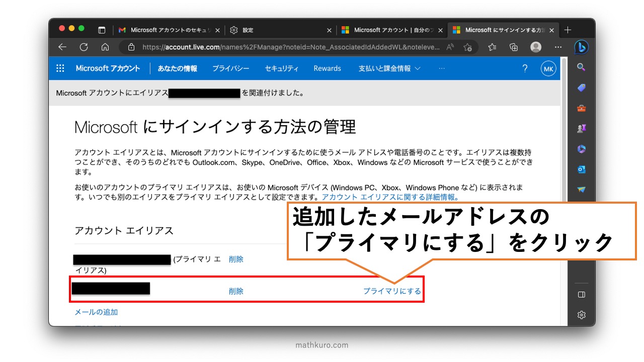
Task: Expand 支払いと課金情報 dropdown
Action: pos(389,68)
